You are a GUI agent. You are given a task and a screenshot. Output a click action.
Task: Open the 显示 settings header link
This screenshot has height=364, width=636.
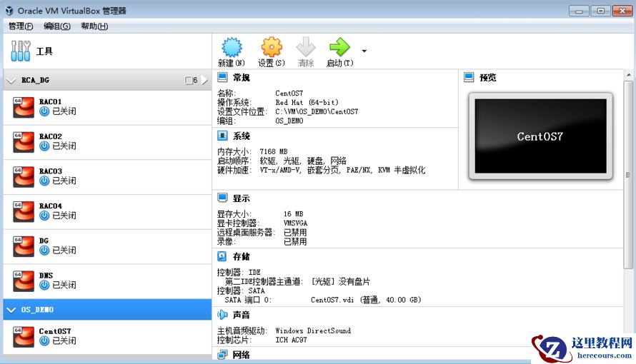pyautogui.click(x=242, y=198)
